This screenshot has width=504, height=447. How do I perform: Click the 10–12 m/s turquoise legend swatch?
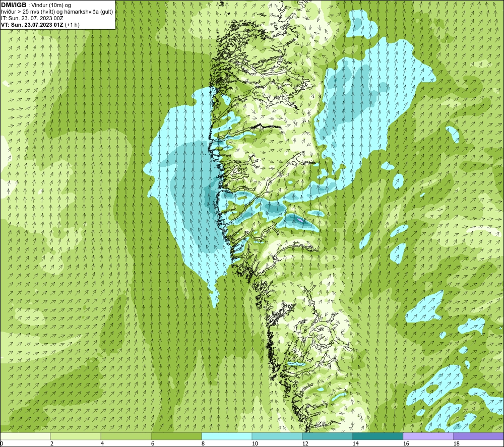click(277, 436)
